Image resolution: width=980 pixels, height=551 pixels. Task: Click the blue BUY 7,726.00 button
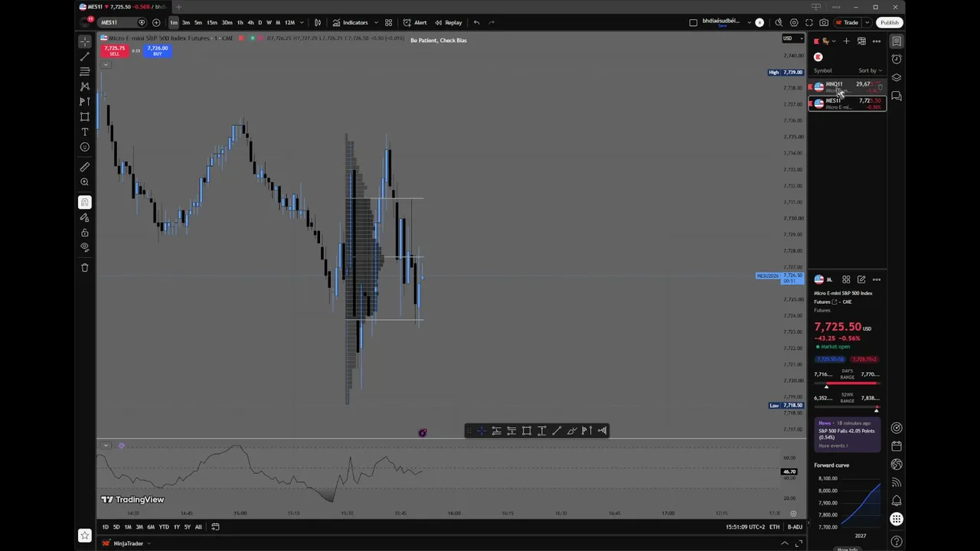pos(158,51)
